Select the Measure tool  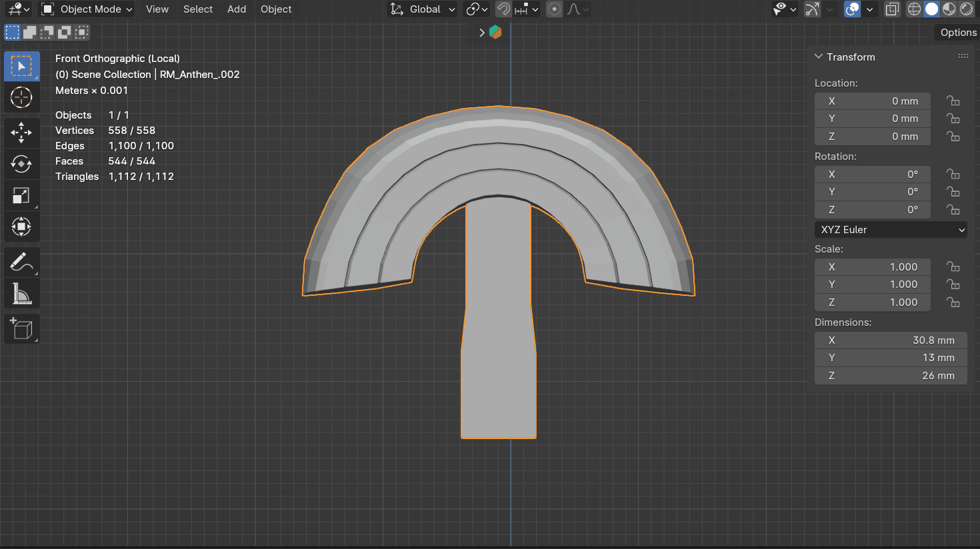(x=21, y=294)
